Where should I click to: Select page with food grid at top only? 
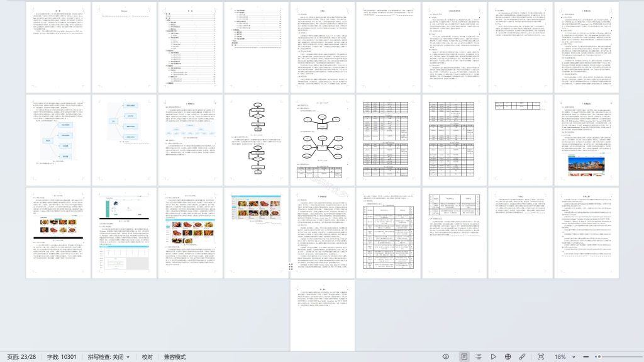[x=257, y=233]
